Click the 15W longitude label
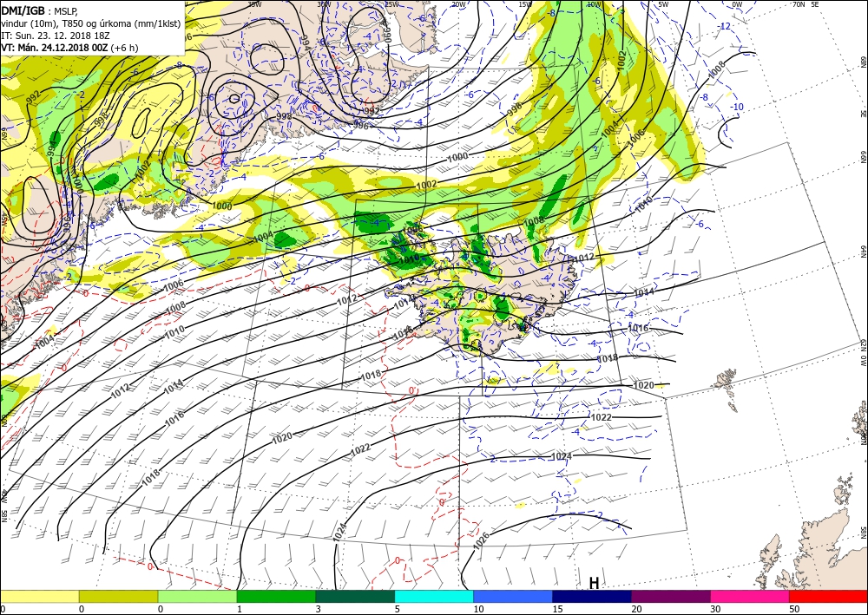Image resolution: width=868 pixels, height=615 pixels. pos(525,4)
